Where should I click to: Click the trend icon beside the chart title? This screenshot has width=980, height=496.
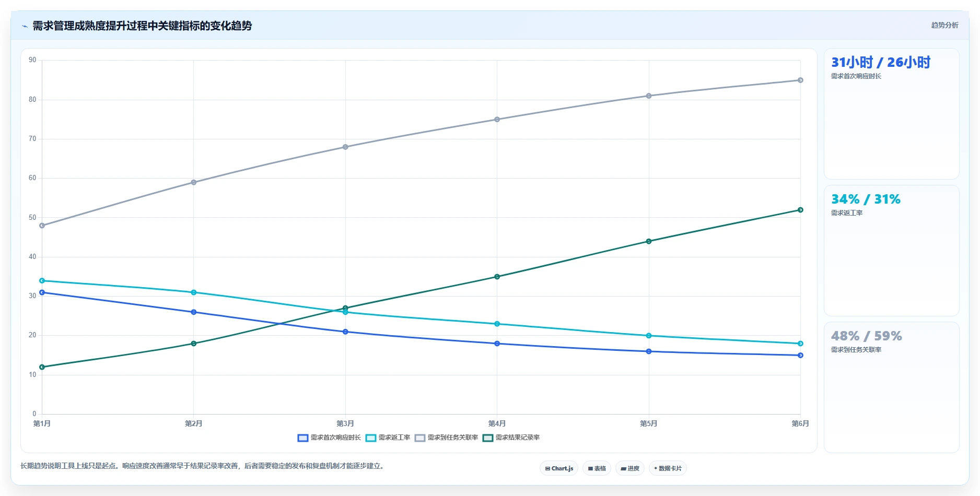(25, 26)
